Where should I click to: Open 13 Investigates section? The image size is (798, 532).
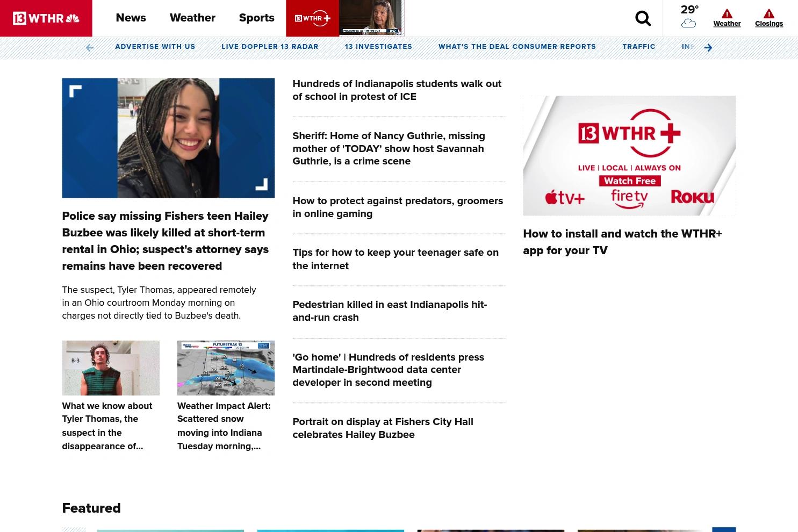378,47
